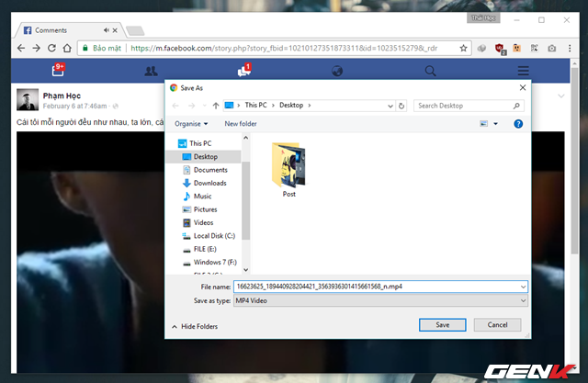Click the Bảo mật secure lock indicator
Viewport: 588px width, 383px height.
point(102,48)
